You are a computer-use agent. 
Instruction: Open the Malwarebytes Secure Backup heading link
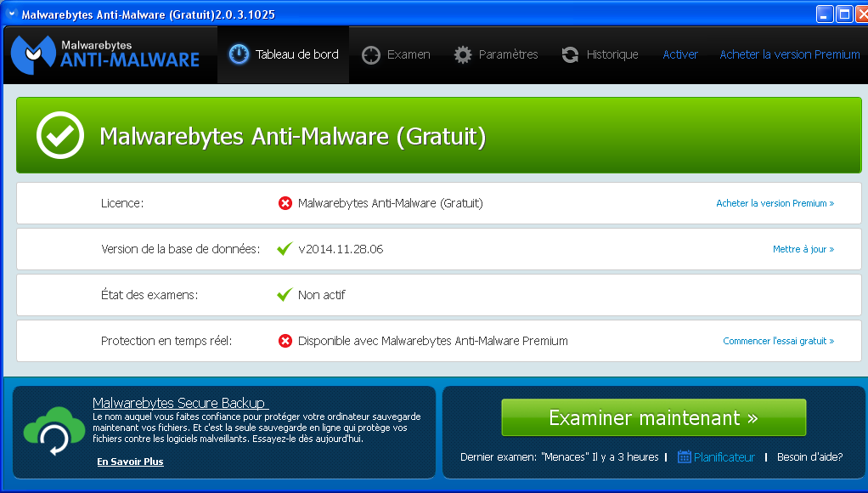click(x=180, y=403)
